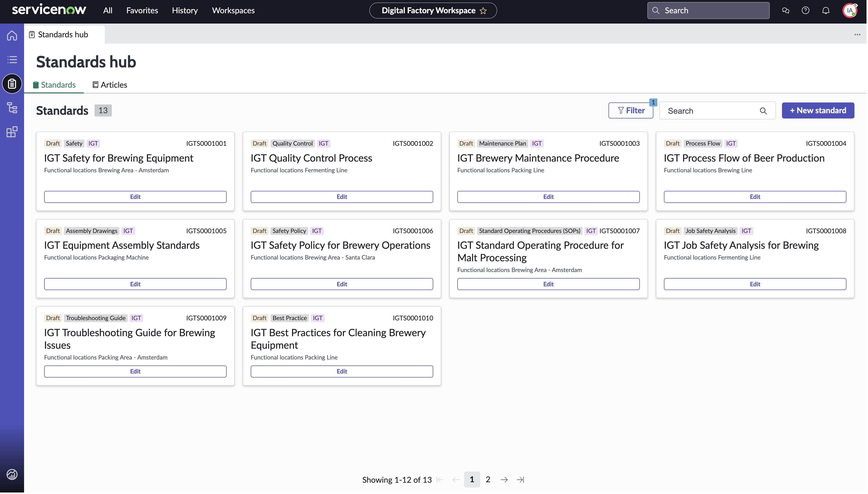Click the Maintenance Plan tag

click(x=502, y=144)
